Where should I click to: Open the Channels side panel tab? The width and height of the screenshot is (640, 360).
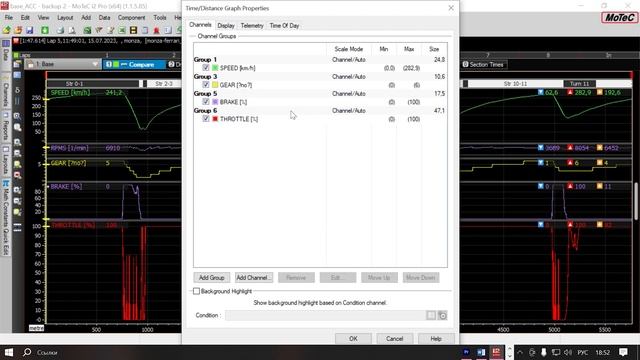6,92
